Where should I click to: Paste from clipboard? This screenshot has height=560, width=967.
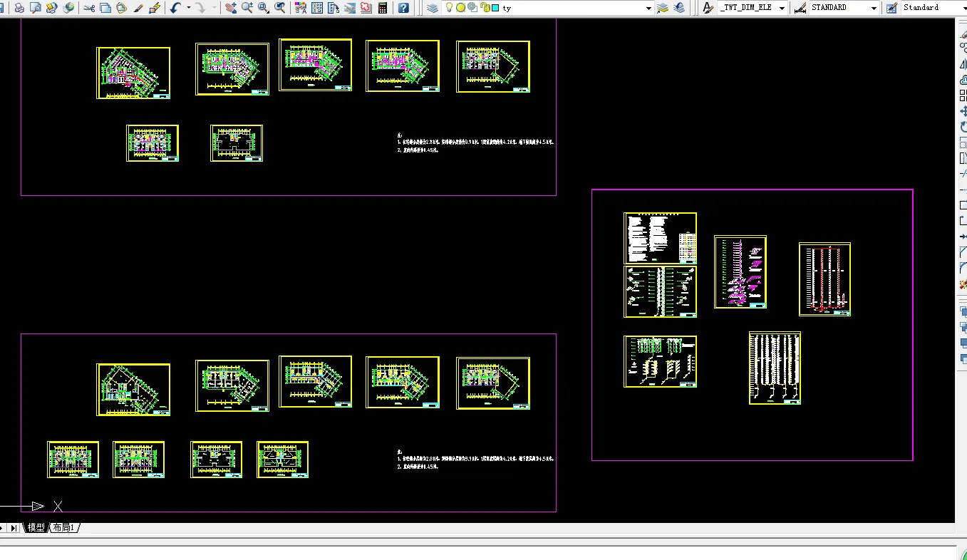121,8
